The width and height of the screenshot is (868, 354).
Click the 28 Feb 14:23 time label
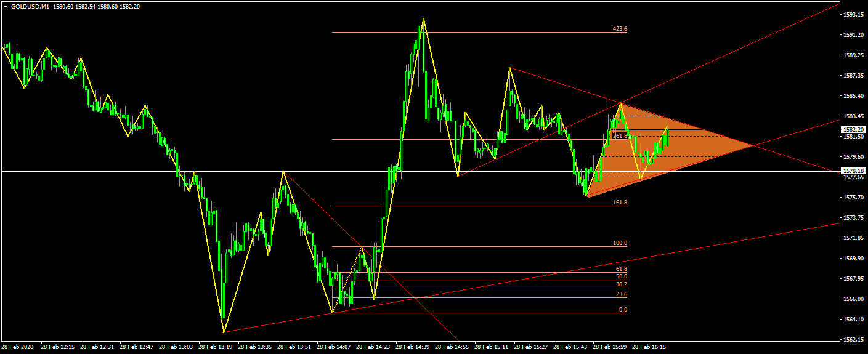373,347
